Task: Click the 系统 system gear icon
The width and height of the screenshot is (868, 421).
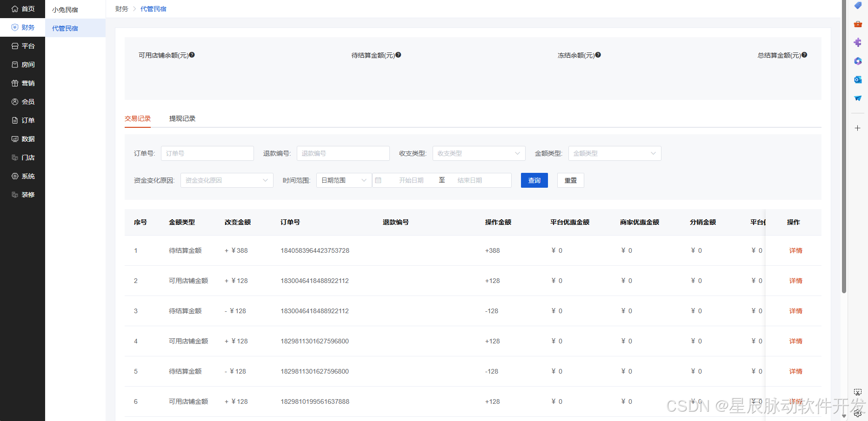Action: coord(15,176)
